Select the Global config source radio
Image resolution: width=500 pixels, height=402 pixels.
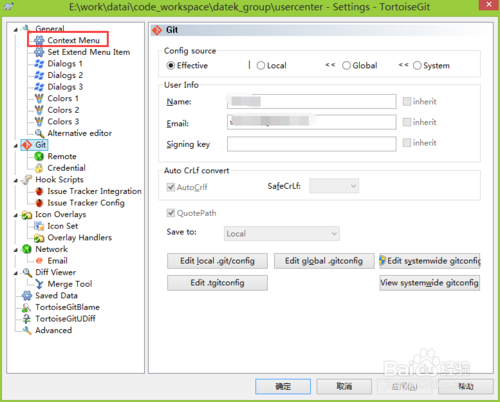347,65
